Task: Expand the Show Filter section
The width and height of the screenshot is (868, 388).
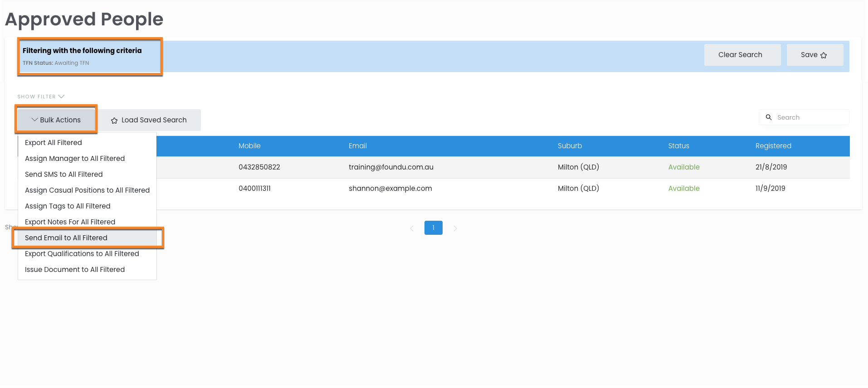Action: pos(41,97)
